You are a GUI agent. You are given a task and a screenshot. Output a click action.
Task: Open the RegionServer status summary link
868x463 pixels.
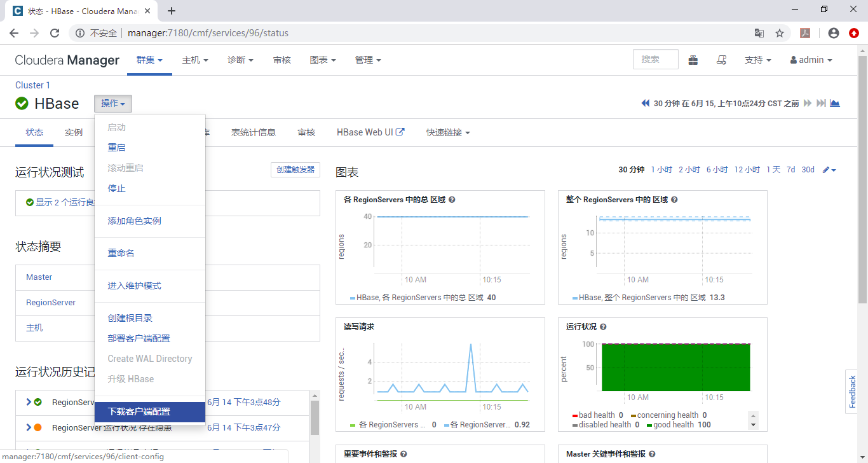click(x=51, y=303)
